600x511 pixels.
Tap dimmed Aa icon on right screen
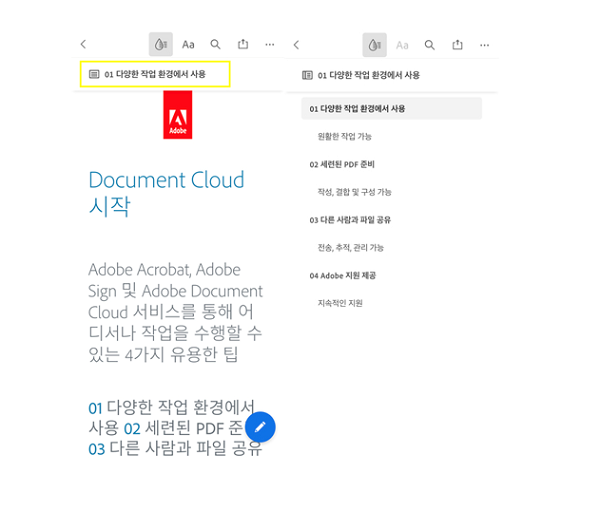402,46
